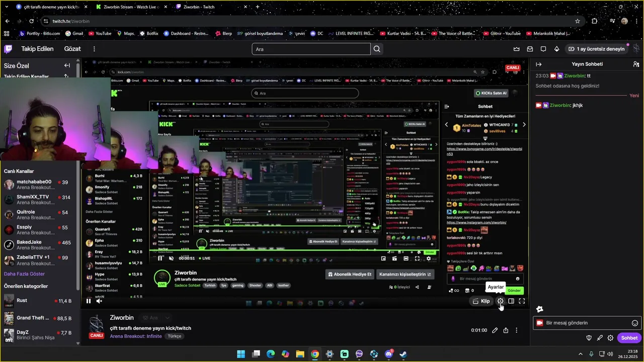The width and height of the screenshot is (644, 362).
Task: Go back in the browser
Action: (x=7, y=21)
